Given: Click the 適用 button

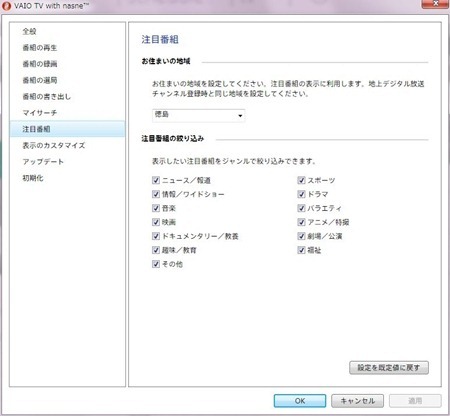Looking at the screenshot, I should (x=415, y=401).
